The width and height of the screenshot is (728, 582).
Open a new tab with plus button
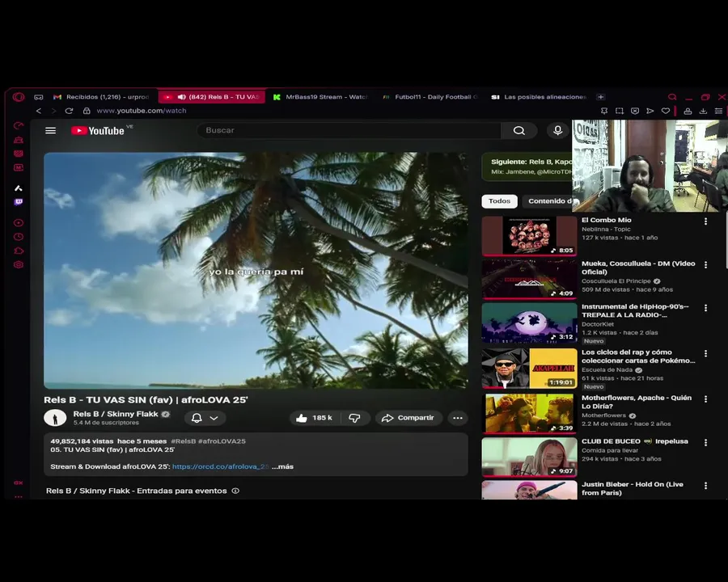pyautogui.click(x=601, y=97)
